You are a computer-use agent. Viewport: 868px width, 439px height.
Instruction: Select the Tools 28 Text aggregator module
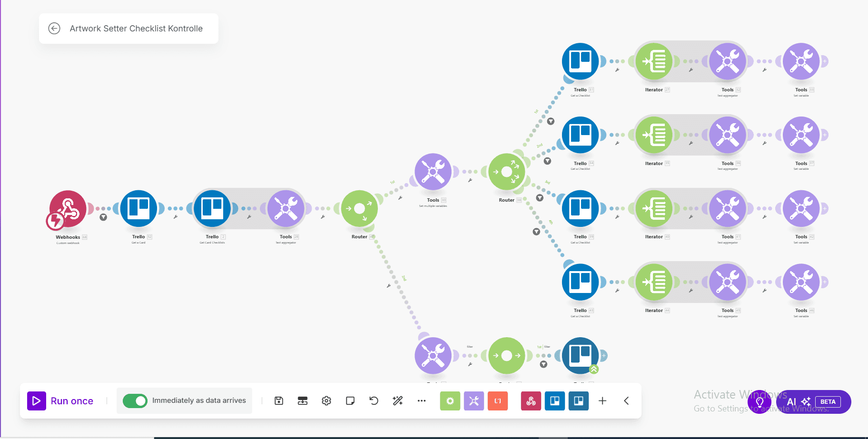point(286,209)
